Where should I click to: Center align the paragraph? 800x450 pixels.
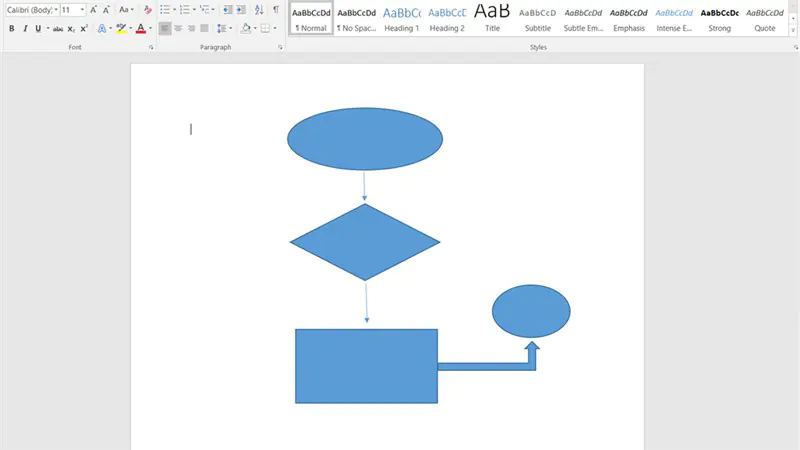tap(178, 29)
